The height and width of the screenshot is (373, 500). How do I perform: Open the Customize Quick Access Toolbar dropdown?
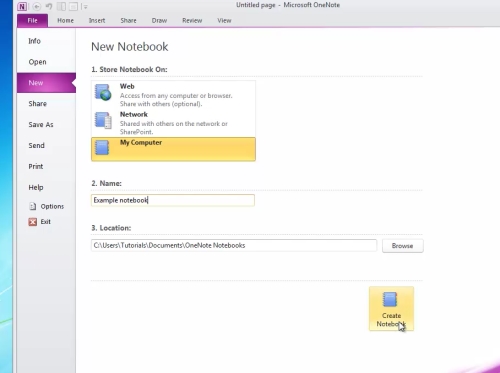click(x=85, y=7)
